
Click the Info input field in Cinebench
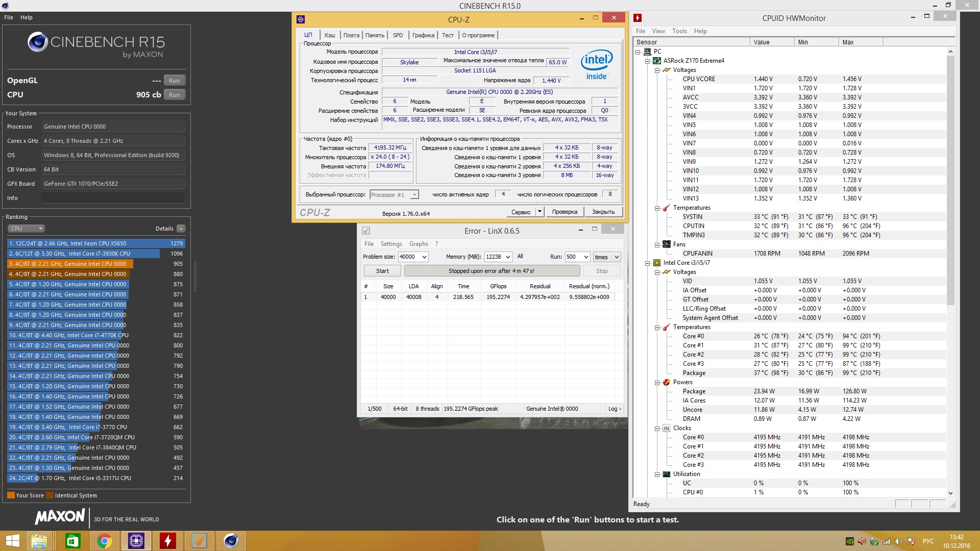point(113,198)
